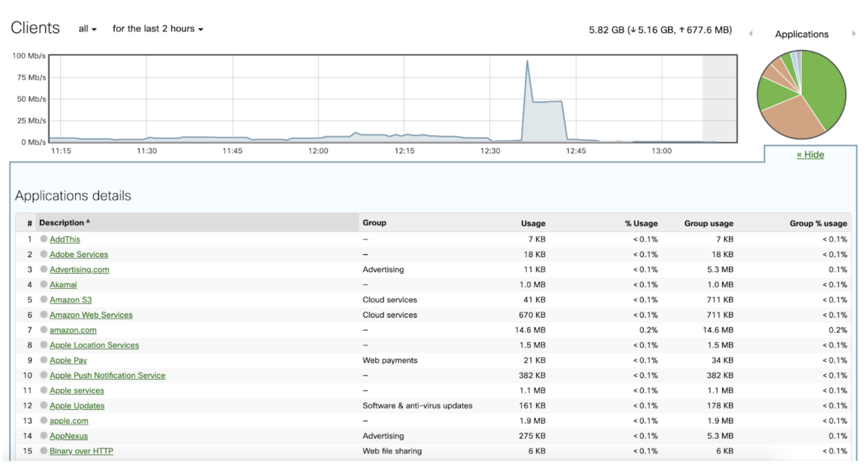Screen dimensions: 868x473
Task: Open the Adobe Services application link
Action: [x=79, y=254]
